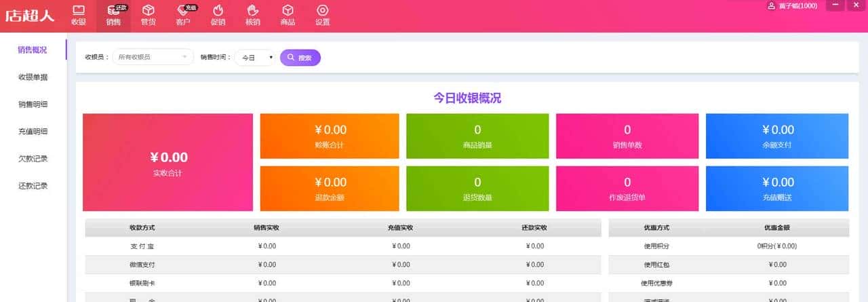The image size is (868, 302).
Task: Select 销售概况 in the sidebar
Action: click(33, 50)
